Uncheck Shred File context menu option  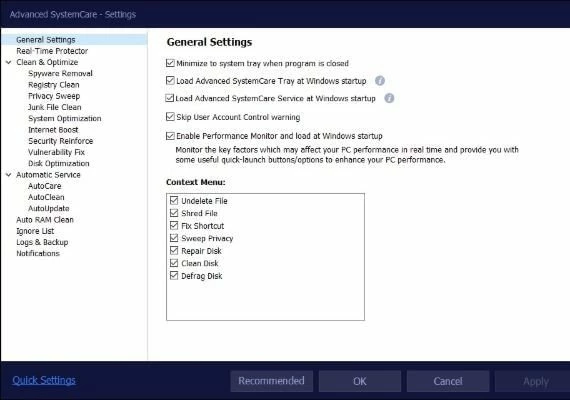pos(174,213)
